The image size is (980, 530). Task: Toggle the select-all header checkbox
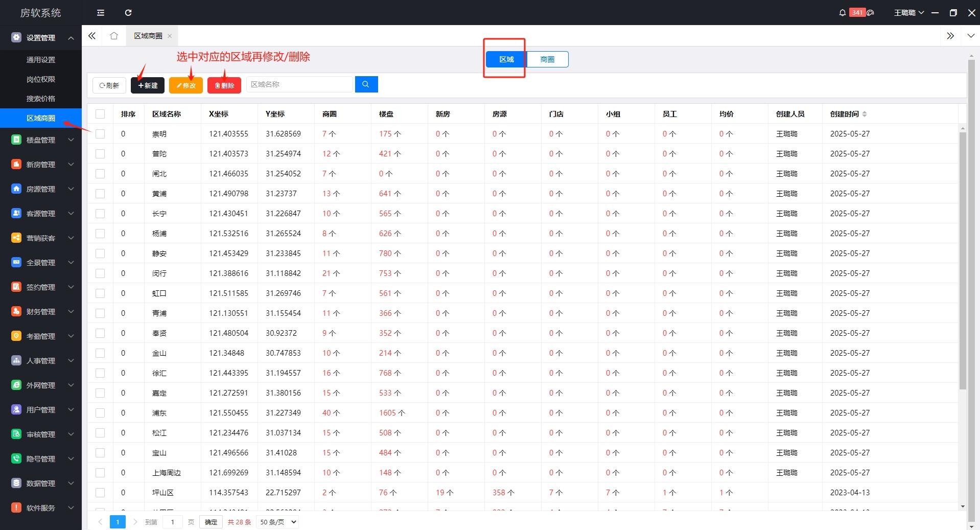100,114
